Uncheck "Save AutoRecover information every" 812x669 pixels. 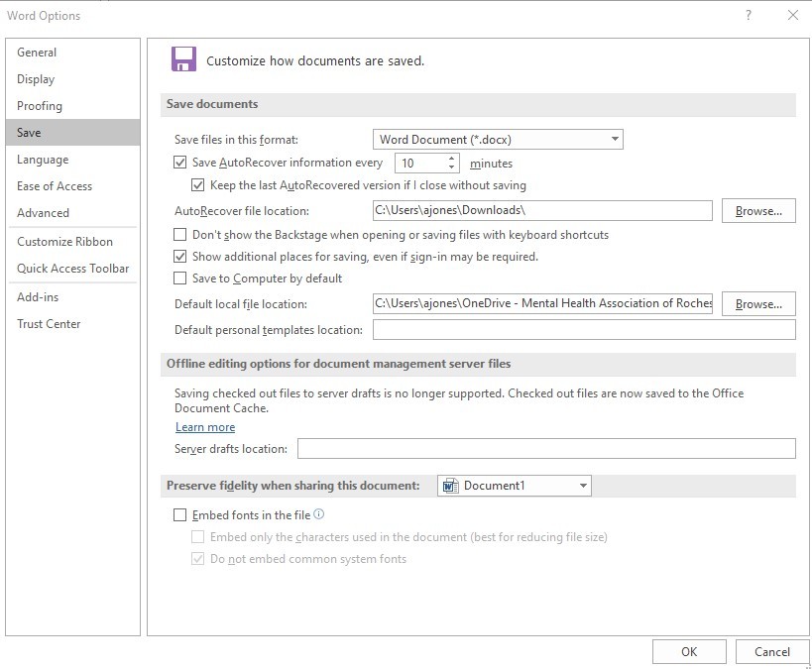[x=179, y=162]
